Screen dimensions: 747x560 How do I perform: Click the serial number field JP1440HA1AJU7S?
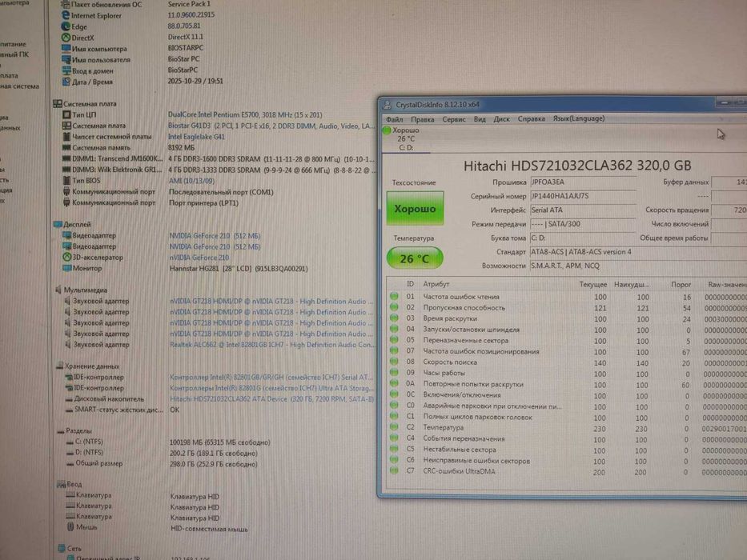coord(583,196)
